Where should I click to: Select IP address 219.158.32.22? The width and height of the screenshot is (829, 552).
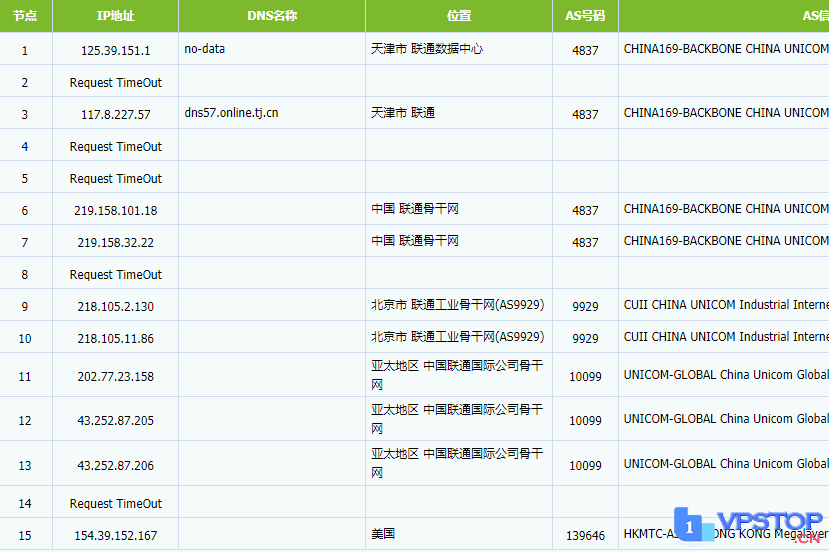pyautogui.click(x=115, y=243)
